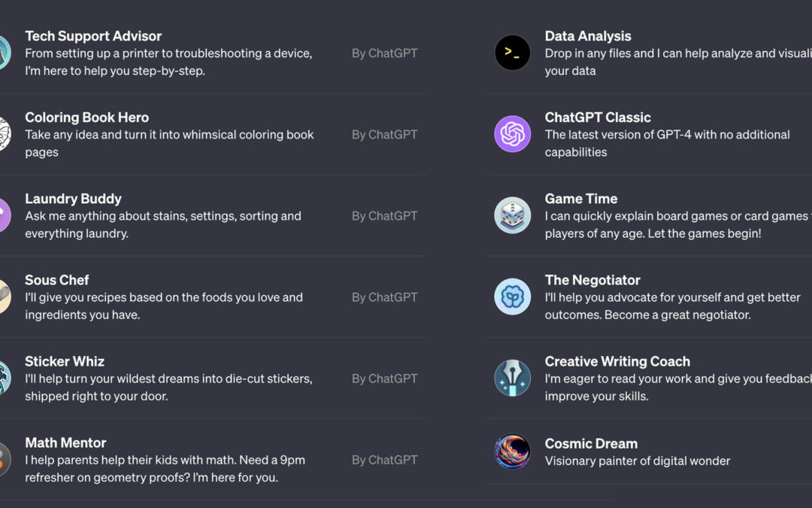Click the Data Analysis terminal icon

pyautogui.click(x=512, y=53)
